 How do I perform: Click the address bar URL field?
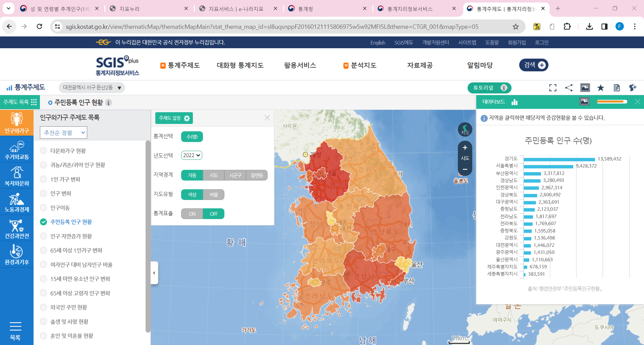288,26
